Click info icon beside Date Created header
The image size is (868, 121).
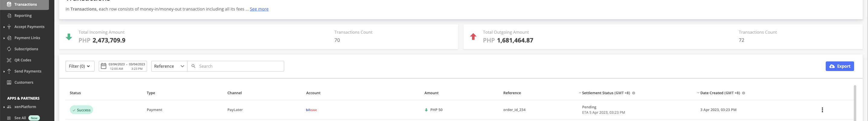743,93
